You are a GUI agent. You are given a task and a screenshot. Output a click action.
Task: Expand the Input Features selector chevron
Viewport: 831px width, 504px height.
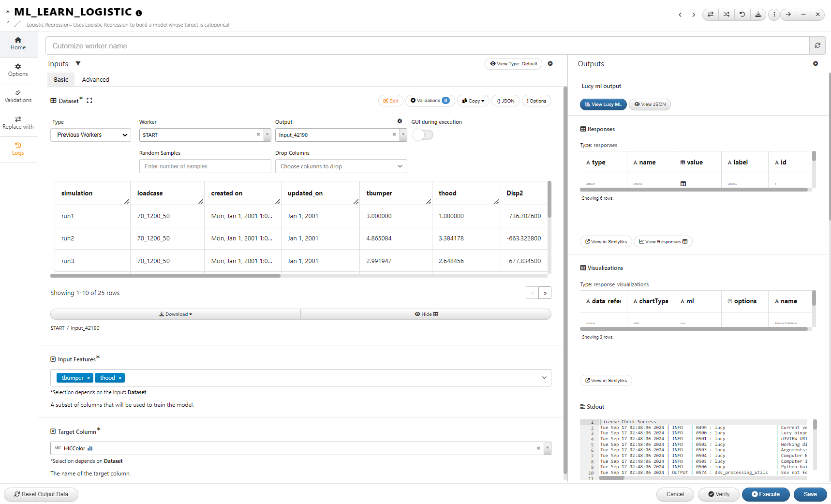coord(544,378)
